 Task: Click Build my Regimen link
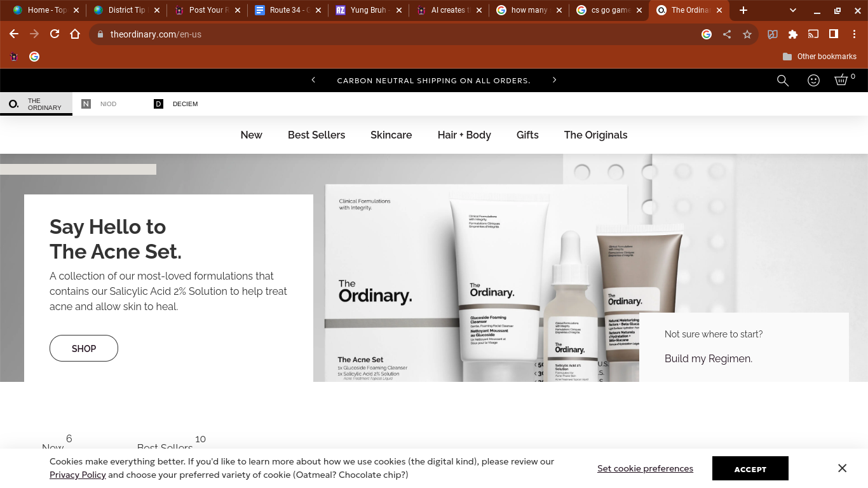click(x=709, y=358)
